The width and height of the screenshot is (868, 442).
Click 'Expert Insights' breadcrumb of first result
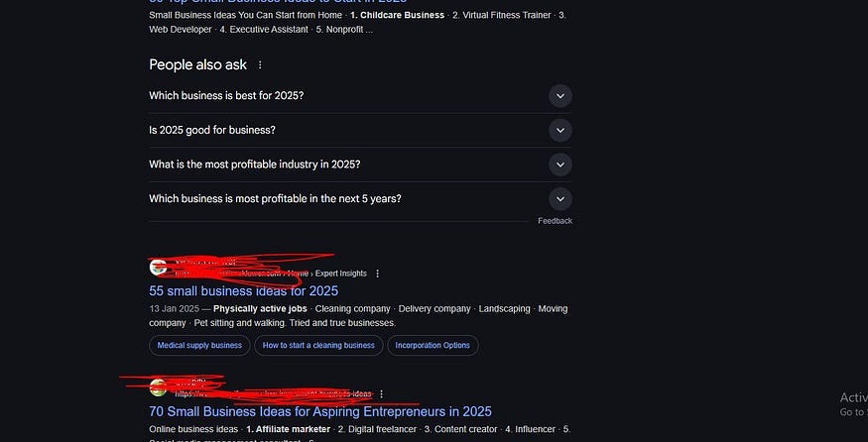click(x=341, y=274)
